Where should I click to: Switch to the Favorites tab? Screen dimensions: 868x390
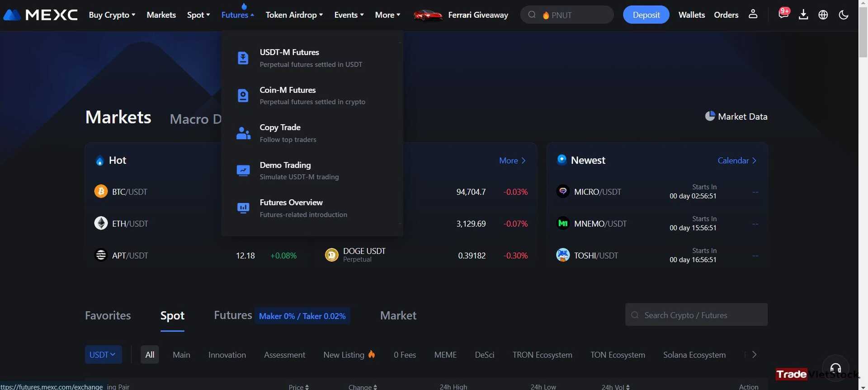[108, 315]
